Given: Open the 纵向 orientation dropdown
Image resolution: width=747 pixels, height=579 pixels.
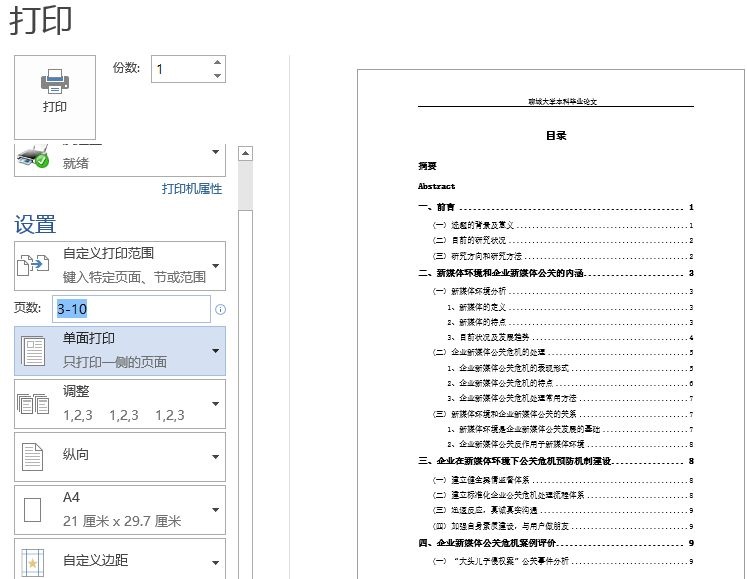Looking at the screenshot, I should pyautogui.click(x=216, y=457).
